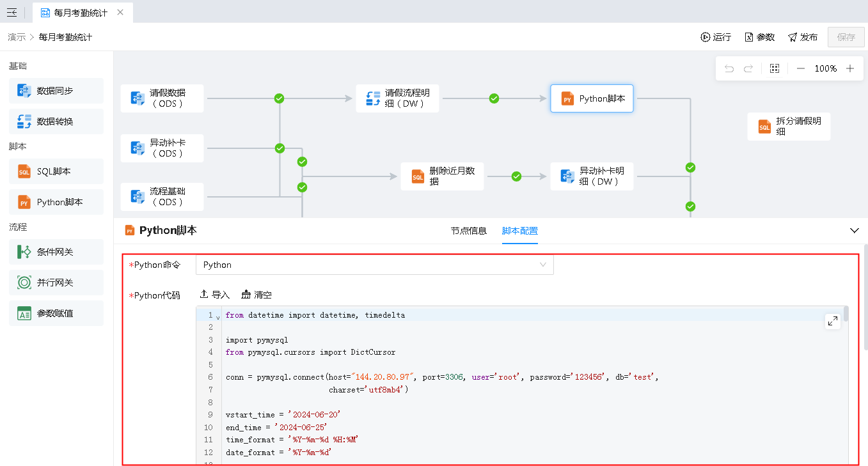Close the 每月考勤统计 tab
The height and width of the screenshot is (466, 868).
(120, 12)
